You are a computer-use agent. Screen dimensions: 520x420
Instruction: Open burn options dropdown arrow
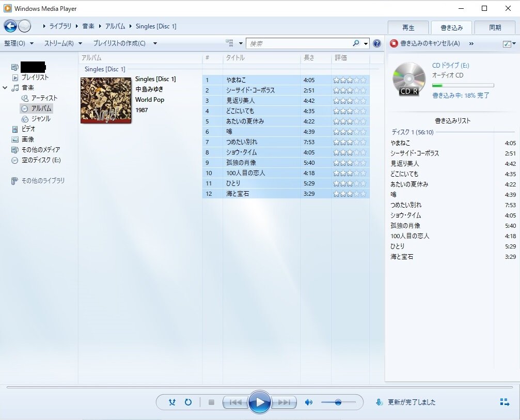click(x=514, y=43)
